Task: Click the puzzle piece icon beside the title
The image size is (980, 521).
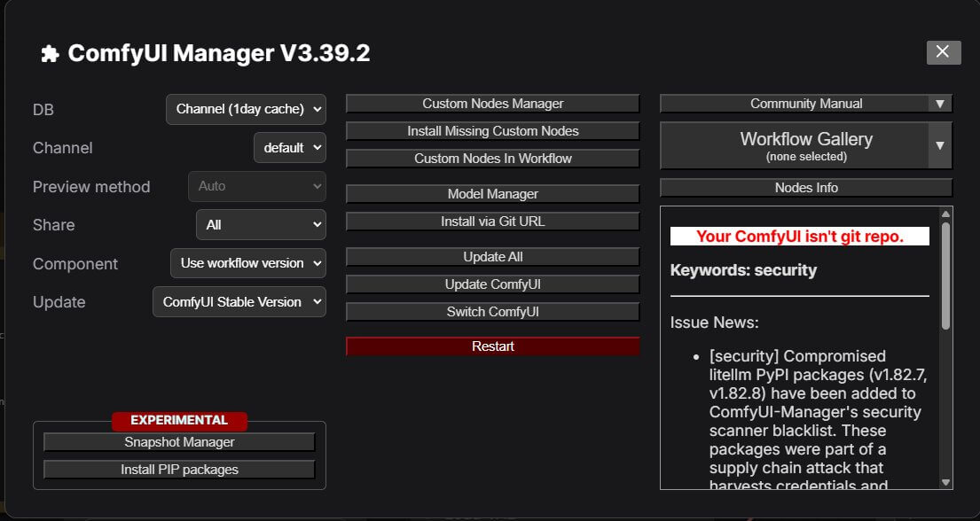Action: 50,54
